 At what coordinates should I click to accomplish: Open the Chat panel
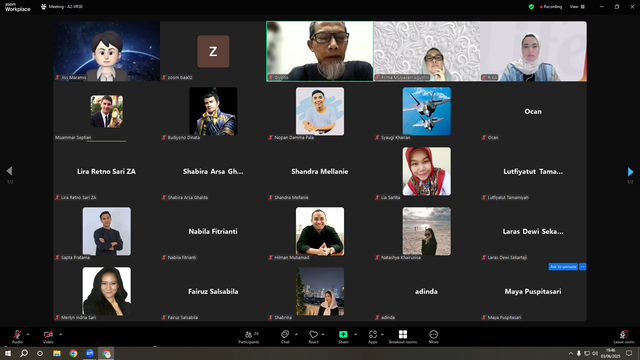[x=285, y=337]
